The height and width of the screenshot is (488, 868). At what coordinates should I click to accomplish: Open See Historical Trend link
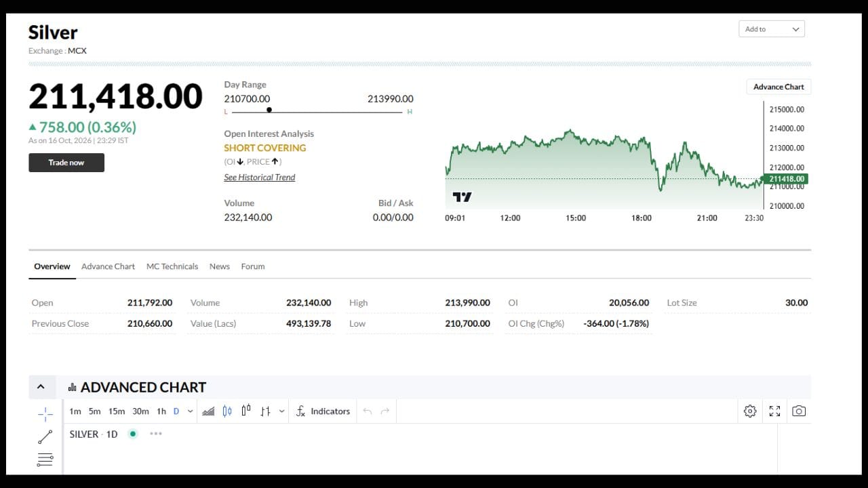tap(260, 178)
